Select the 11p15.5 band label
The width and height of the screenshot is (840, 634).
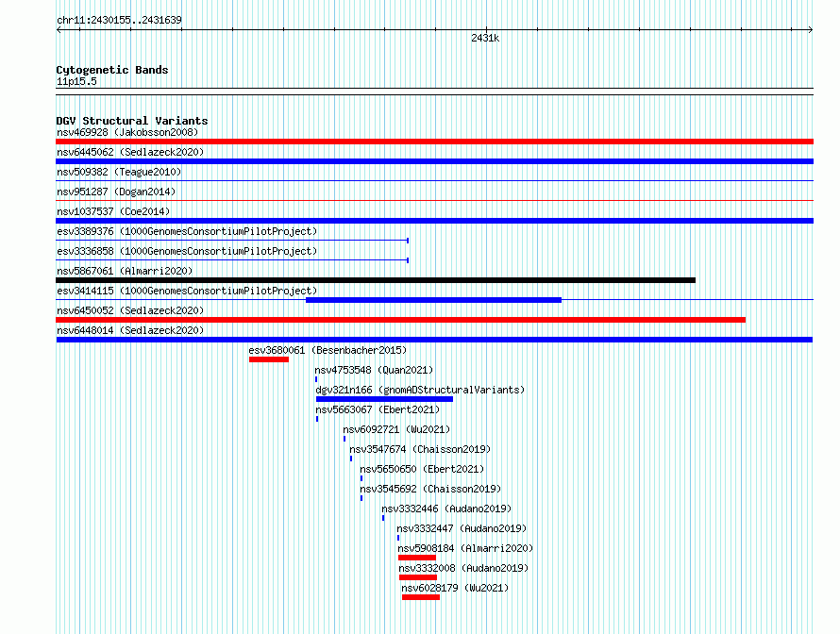76,81
